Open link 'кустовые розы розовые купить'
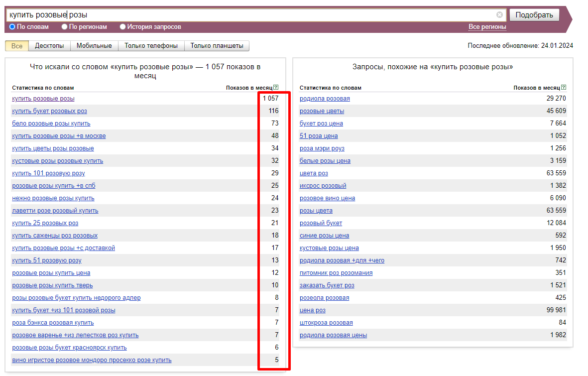The image size is (588, 376). point(57,160)
